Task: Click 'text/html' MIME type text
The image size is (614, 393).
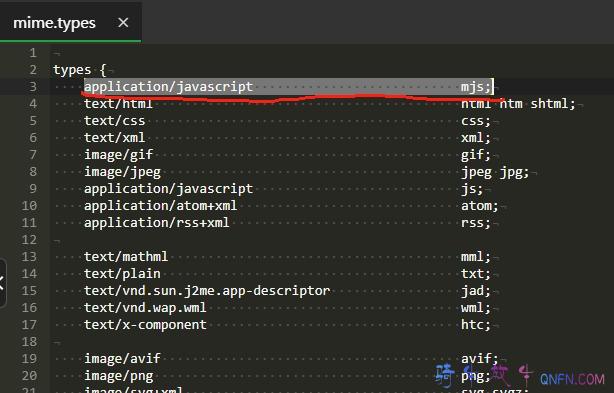Action: (118, 104)
